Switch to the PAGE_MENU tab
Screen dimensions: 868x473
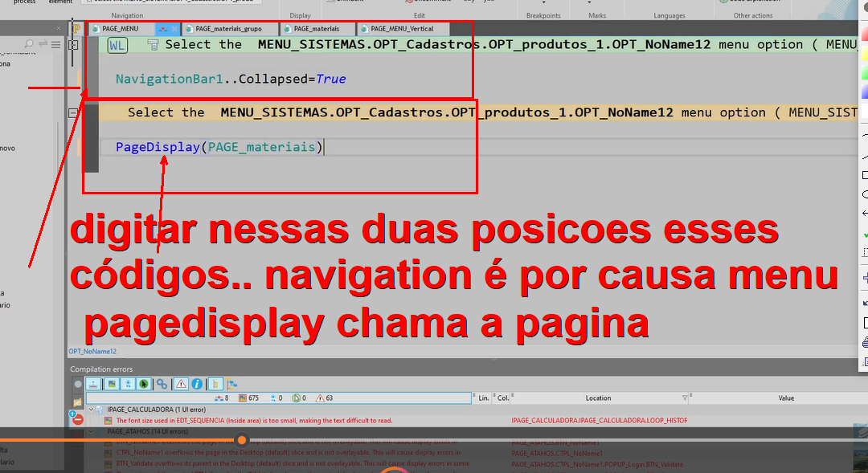121,29
